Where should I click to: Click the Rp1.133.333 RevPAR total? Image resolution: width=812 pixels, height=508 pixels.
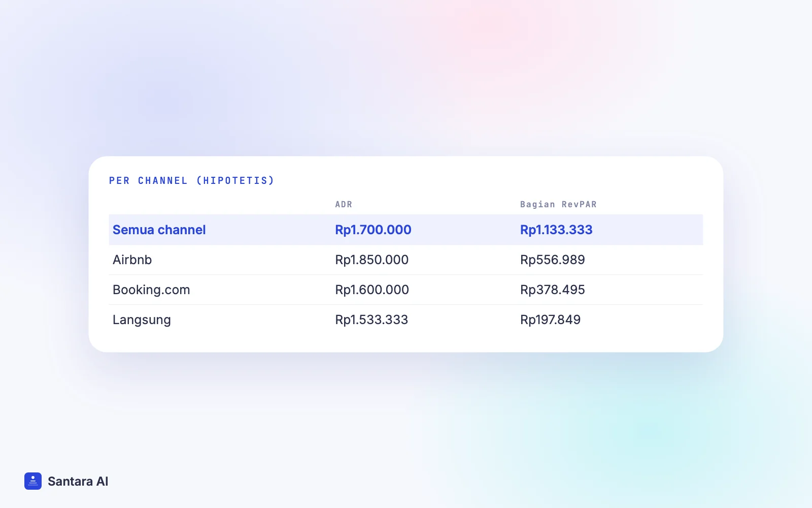pos(556,230)
